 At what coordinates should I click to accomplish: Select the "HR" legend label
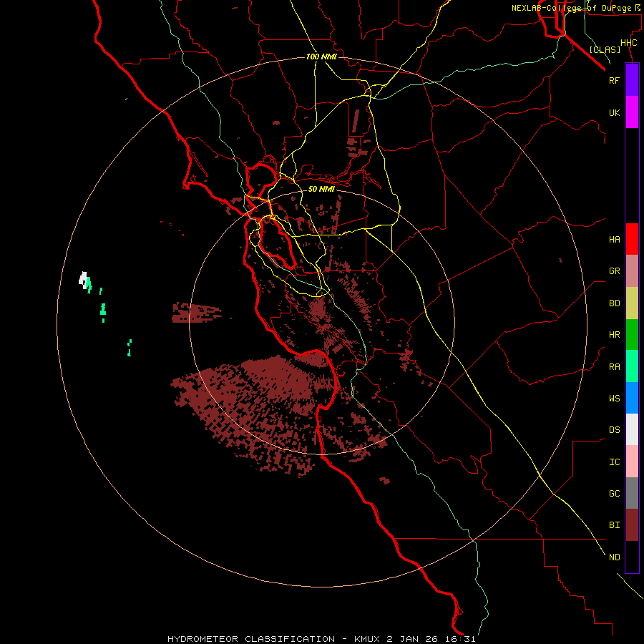[x=614, y=335]
